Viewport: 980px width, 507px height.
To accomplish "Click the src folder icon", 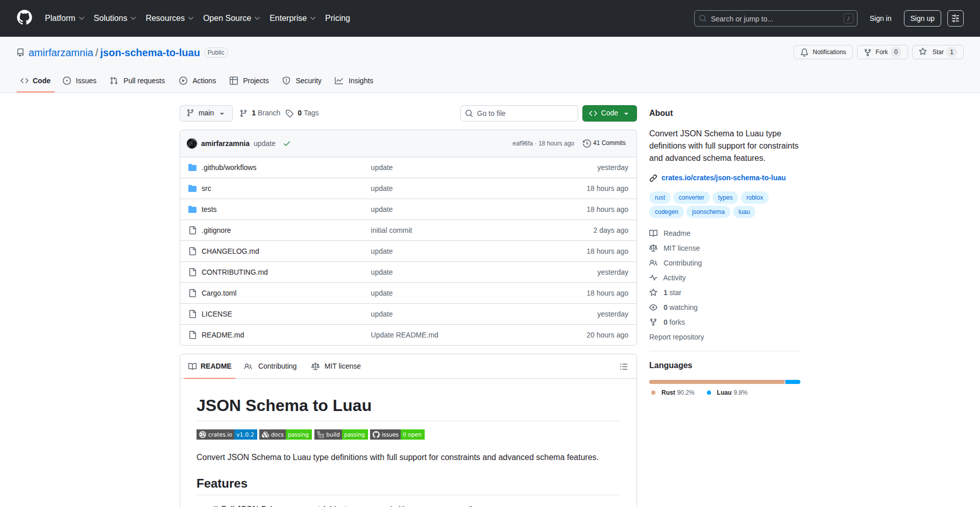I will [x=192, y=188].
